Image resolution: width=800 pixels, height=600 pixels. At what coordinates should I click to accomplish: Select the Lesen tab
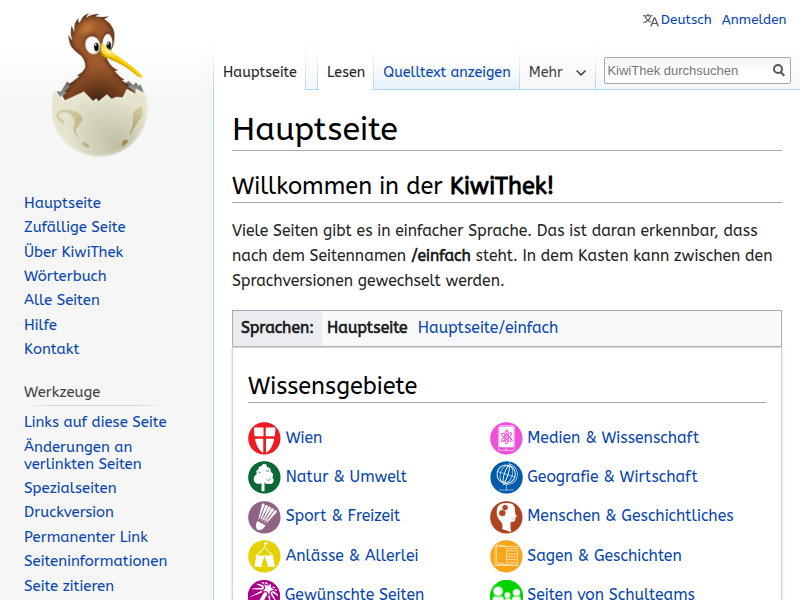pyautogui.click(x=346, y=72)
